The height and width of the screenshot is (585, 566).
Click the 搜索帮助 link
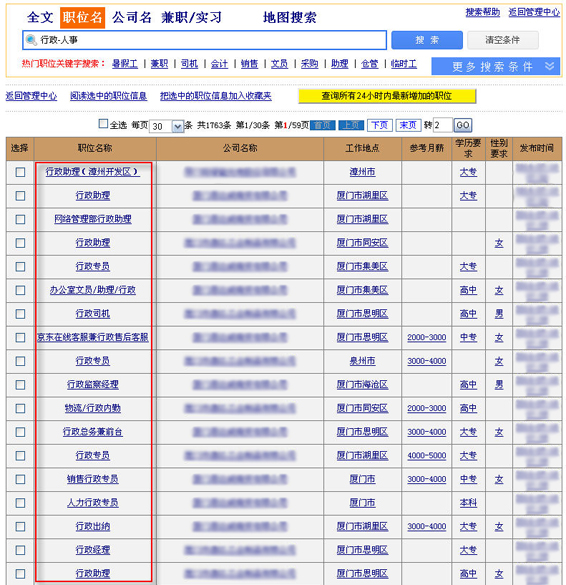482,12
